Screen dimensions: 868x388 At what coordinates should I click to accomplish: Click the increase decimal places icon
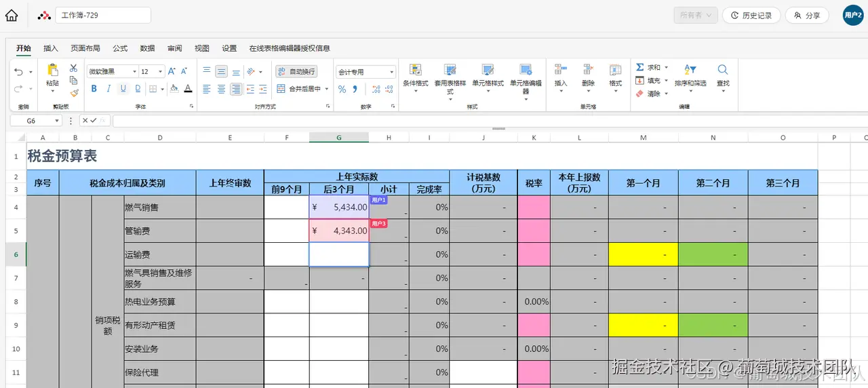[376, 89]
